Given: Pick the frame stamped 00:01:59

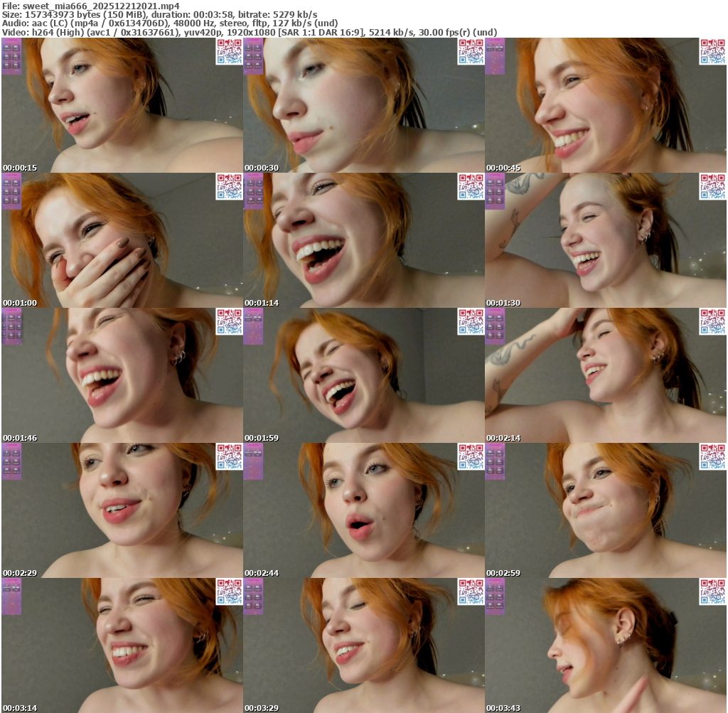Looking at the screenshot, I should tap(364, 375).
